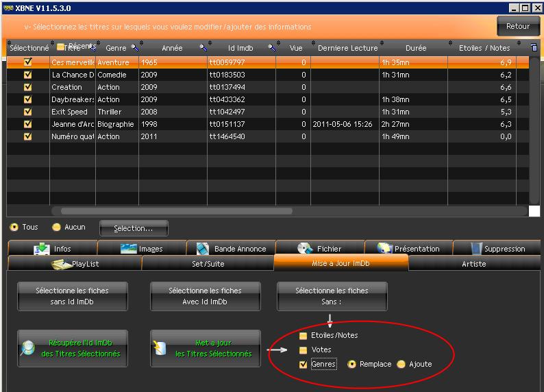Click the Biographie genre cell
Screen dimensions: 544x392
pos(117,124)
